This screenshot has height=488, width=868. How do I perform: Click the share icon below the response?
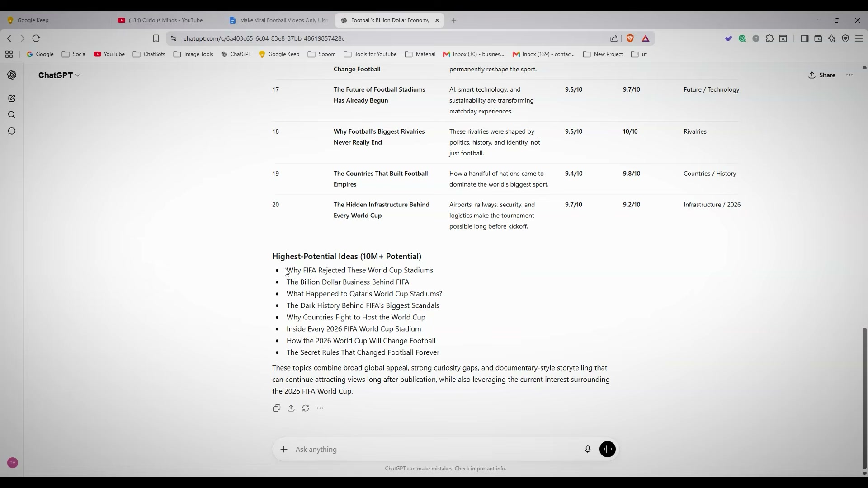pyautogui.click(x=291, y=408)
